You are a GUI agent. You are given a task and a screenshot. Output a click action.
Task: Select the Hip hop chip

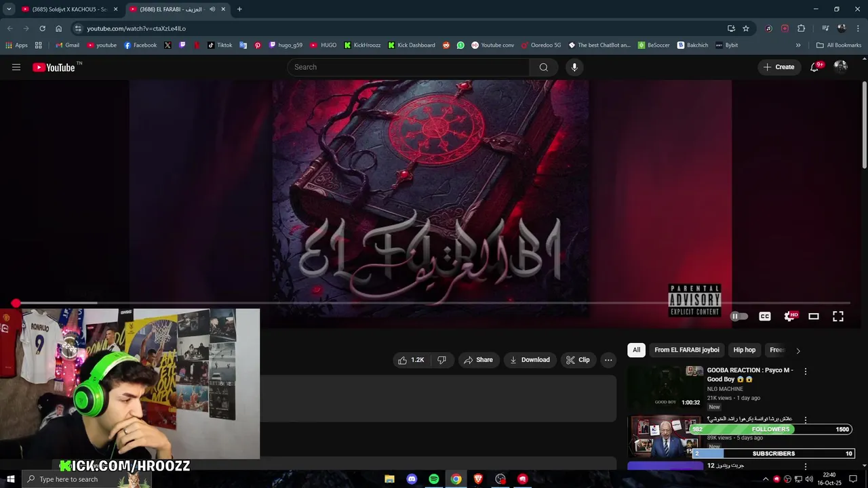coord(744,350)
